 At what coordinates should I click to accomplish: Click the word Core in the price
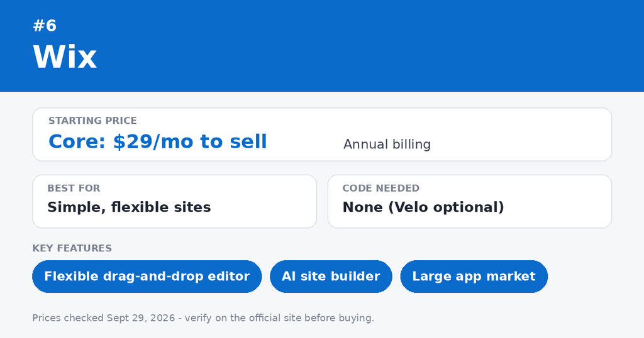tap(74, 141)
